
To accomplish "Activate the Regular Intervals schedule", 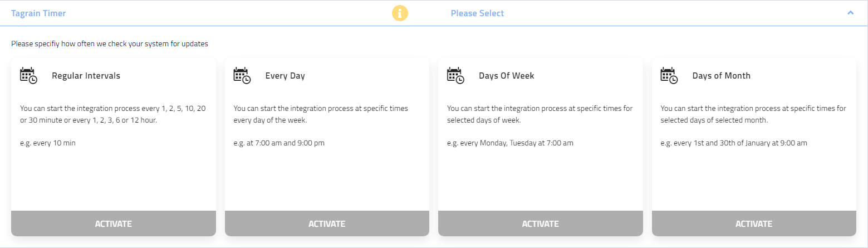I will pyautogui.click(x=114, y=224).
